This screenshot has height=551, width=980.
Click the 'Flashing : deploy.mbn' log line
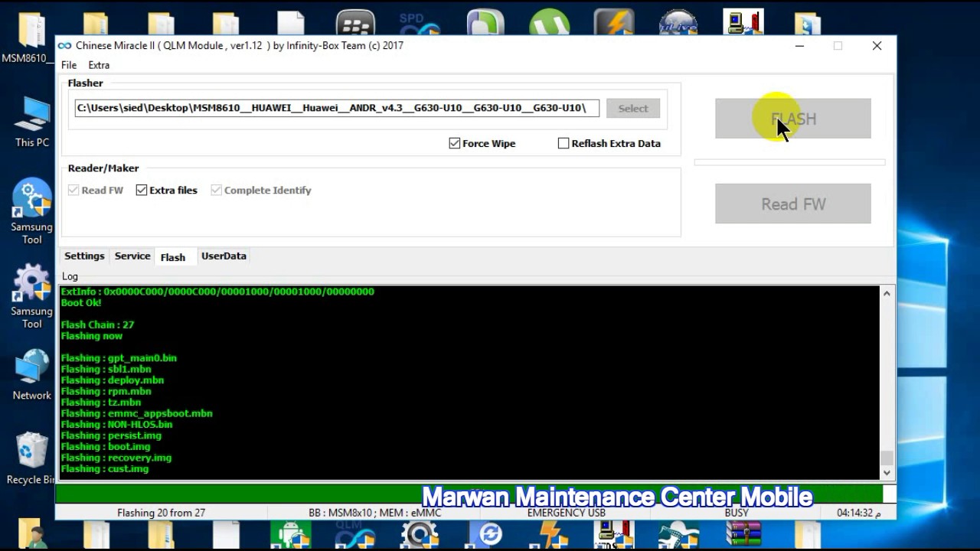coord(113,380)
